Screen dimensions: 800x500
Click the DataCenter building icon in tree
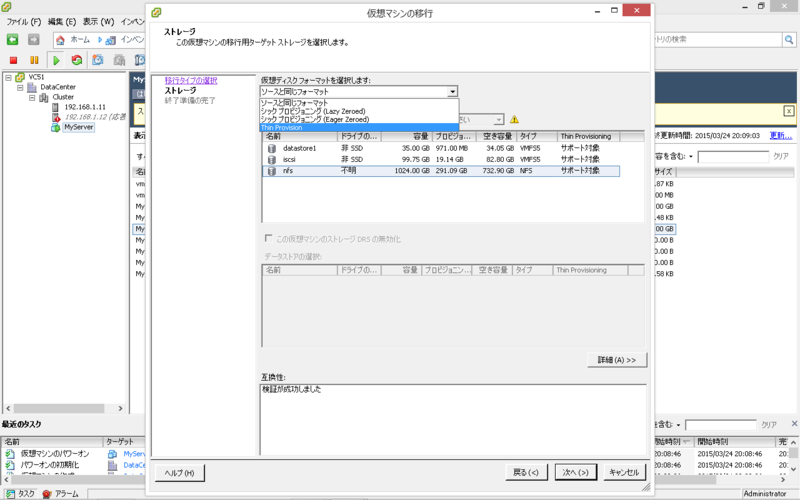32,87
